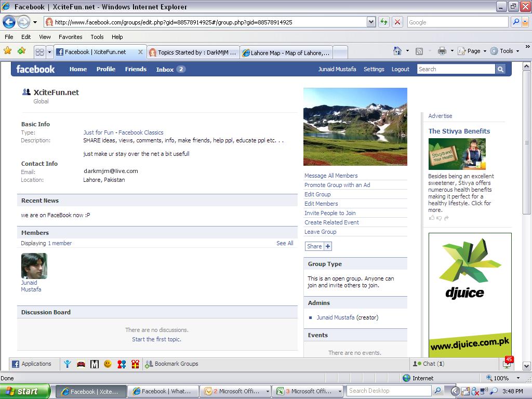Open the View menu
Image resolution: width=532 pixels, height=399 pixels.
point(45,37)
